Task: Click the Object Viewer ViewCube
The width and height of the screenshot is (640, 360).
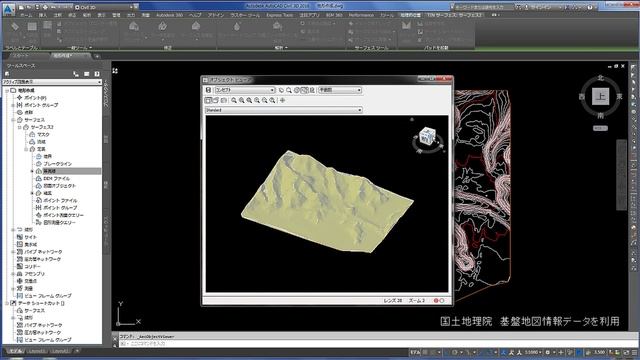Action: click(x=427, y=135)
